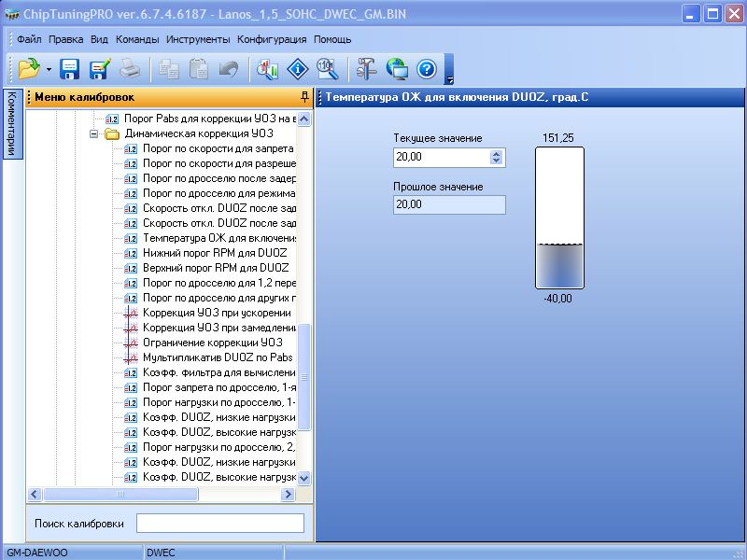The image size is (747, 560).
Task: Open the Инструменты menu
Action: pos(198,39)
